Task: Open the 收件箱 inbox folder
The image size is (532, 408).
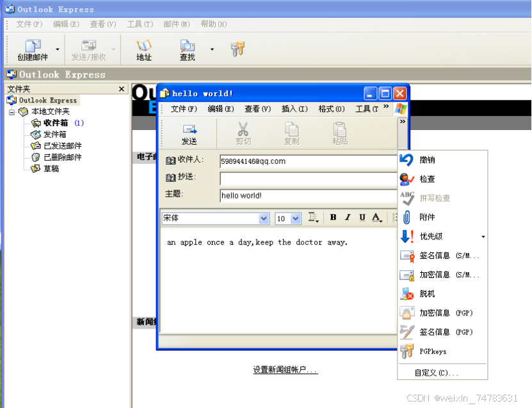Action: [56, 123]
